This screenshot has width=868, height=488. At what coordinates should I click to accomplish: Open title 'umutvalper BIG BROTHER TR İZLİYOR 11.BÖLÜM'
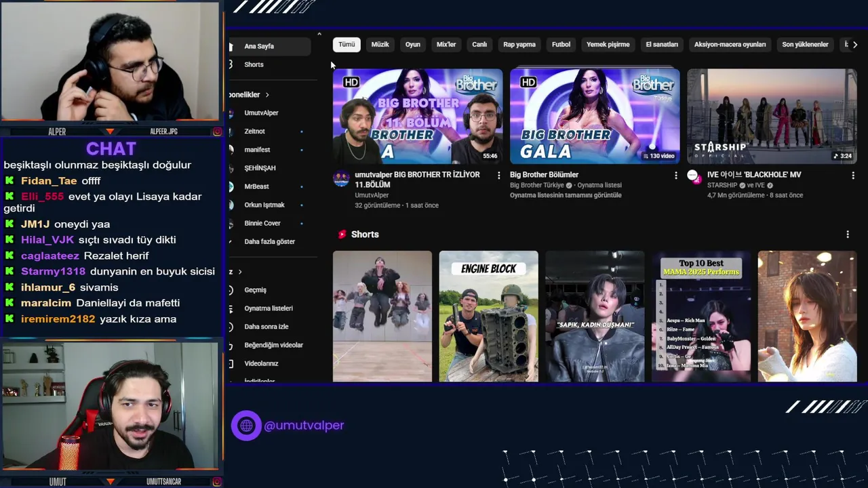click(417, 180)
